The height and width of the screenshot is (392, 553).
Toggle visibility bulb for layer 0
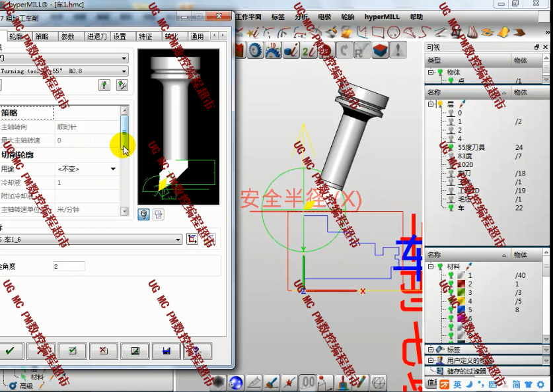[451, 113]
